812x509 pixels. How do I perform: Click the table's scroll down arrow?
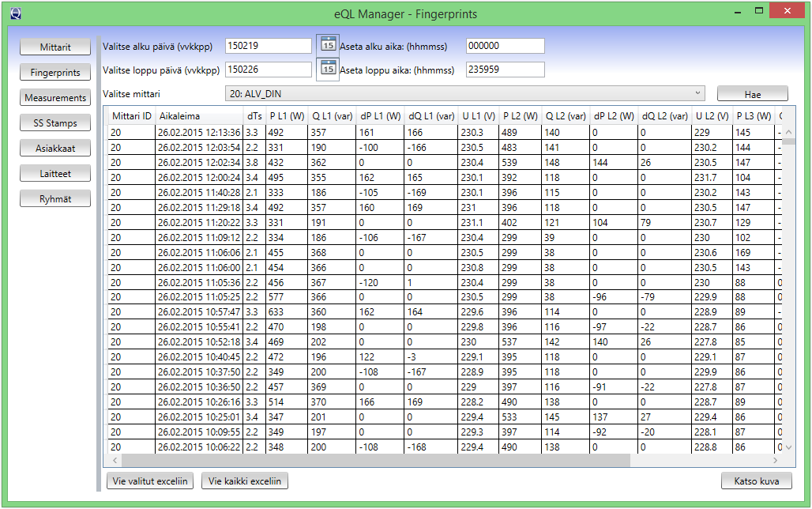(788, 447)
